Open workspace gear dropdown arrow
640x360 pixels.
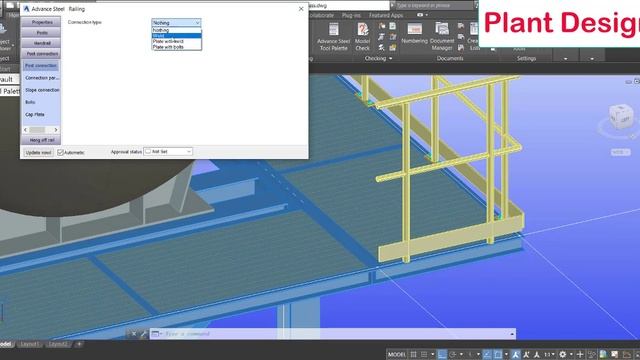click(x=571, y=354)
